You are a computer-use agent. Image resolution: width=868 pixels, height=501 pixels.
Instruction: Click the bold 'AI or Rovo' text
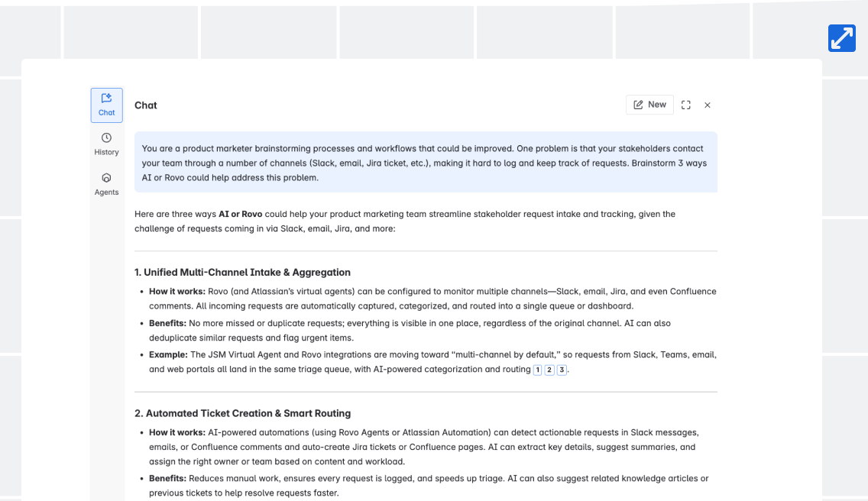tap(240, 215)
